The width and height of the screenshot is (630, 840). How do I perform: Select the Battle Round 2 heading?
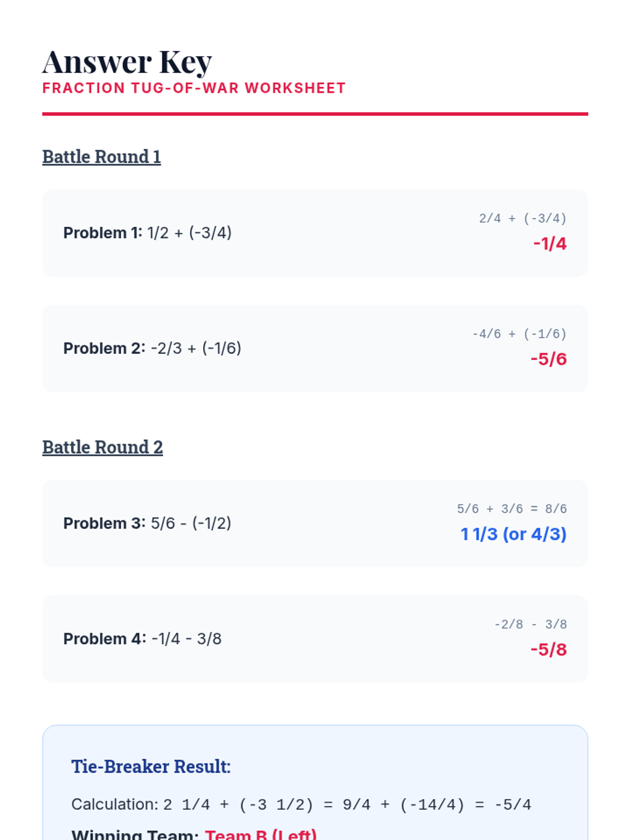coord(102,447)
